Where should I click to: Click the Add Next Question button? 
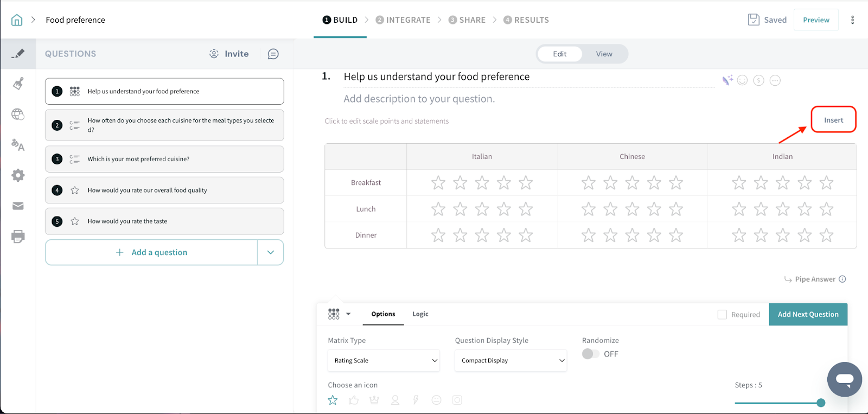tap(808, 315)
